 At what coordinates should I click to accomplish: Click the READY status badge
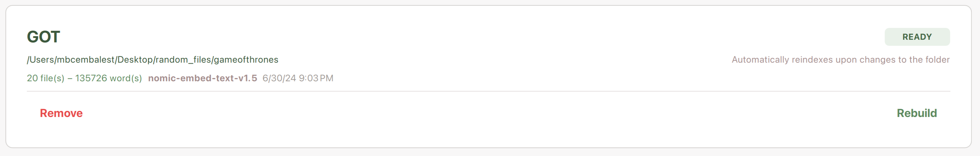click(x=917, y=37)
